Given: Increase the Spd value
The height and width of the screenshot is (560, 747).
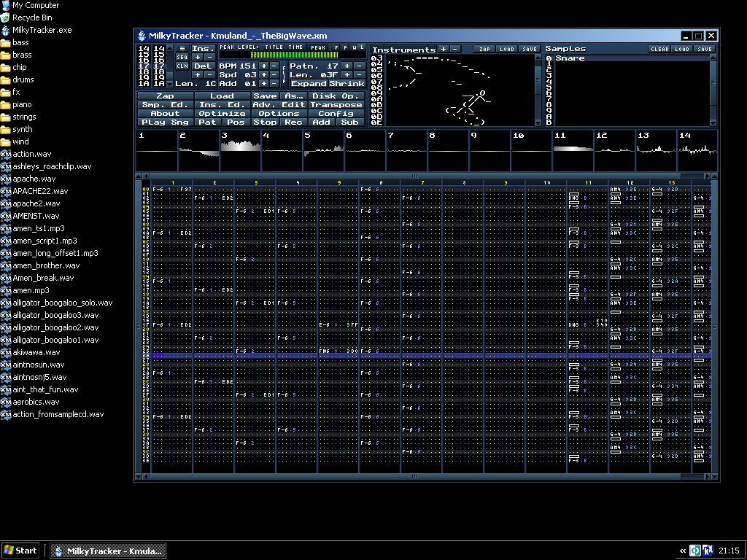Looking at the screenshot, I should pos(263,75).
